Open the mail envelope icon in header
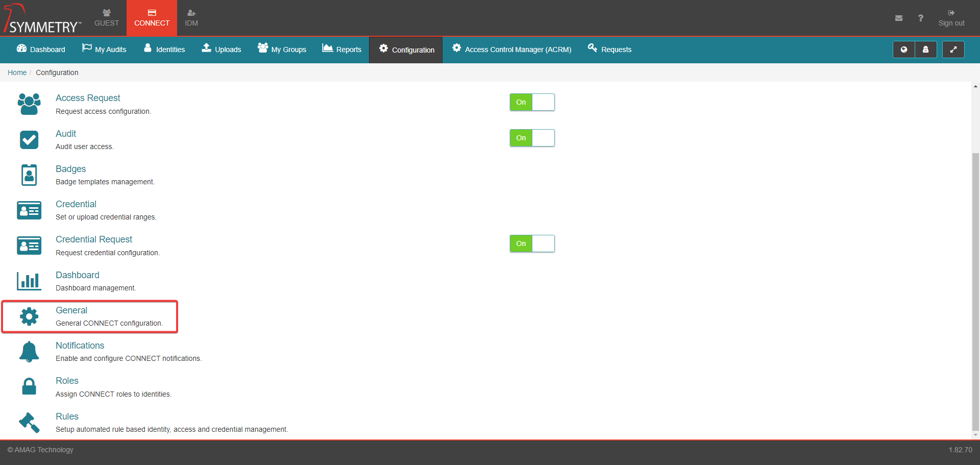Screen dimensions: 980x465 [x=899, y=18]
